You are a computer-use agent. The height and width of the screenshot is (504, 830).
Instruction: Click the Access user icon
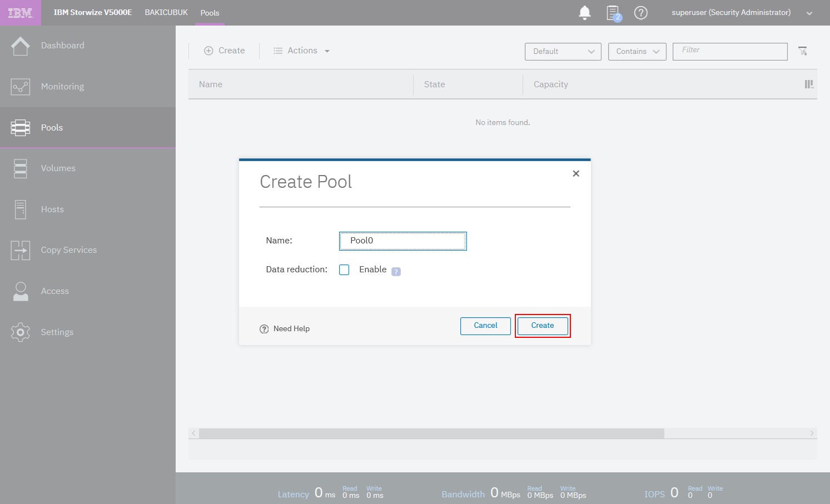[x=21, y=291]
